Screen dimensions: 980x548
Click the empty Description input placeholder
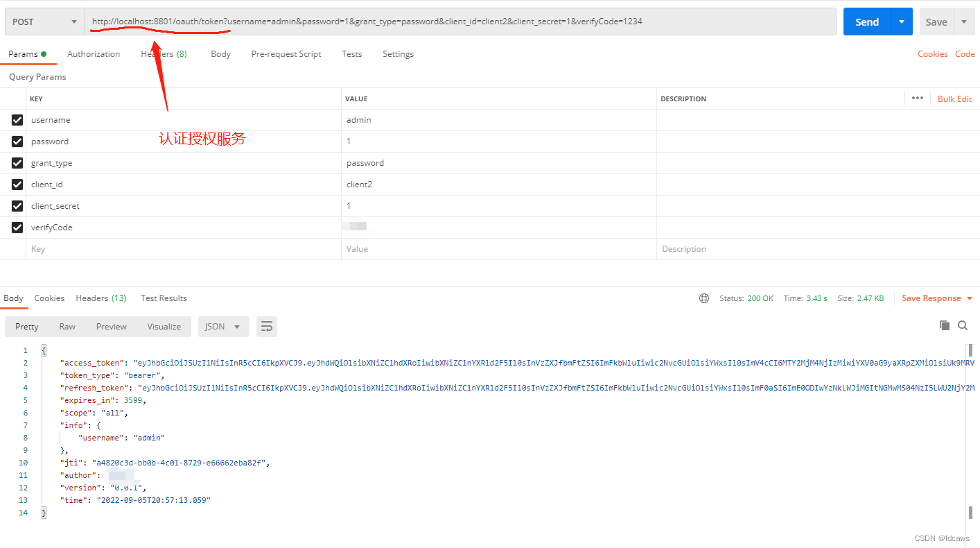818,249
